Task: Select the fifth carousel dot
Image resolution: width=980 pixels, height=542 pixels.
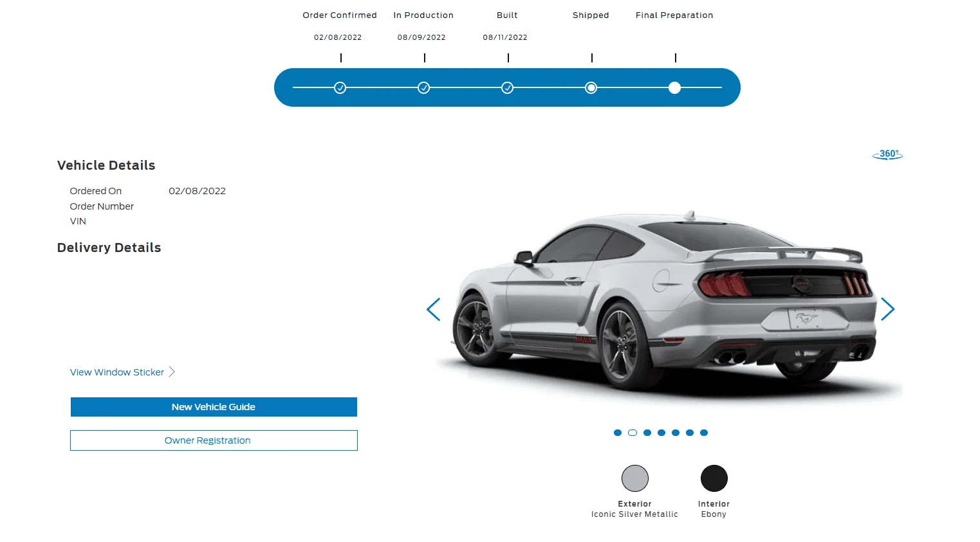Action: [676, 433]
